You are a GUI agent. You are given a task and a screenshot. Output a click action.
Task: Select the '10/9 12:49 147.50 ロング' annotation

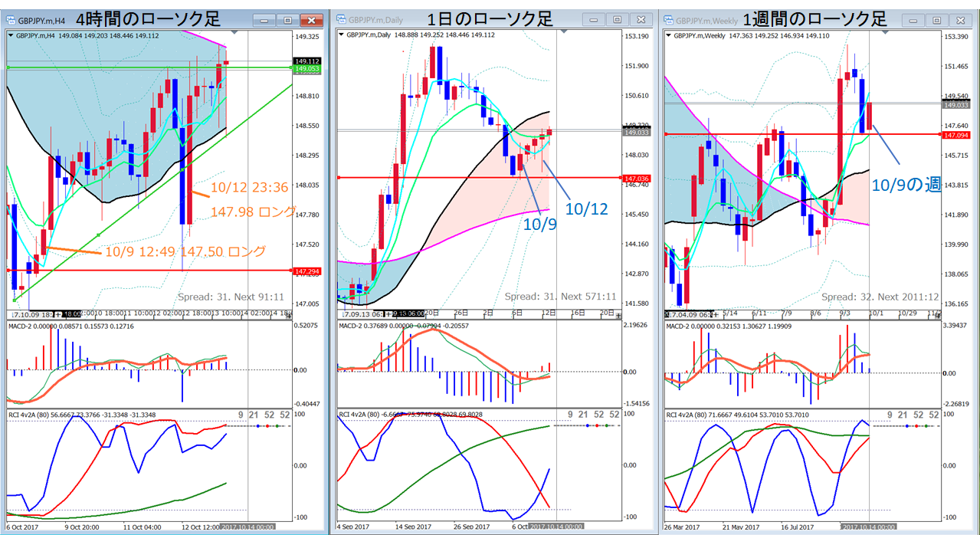[x=185, y=251]
